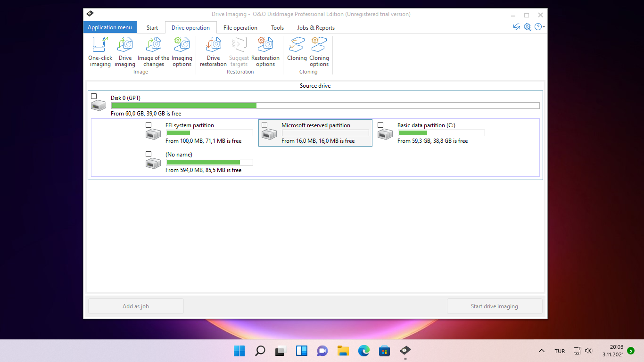The width and height of the screenshot is (644, 362).
Task: Show hidden system tray icons
Action: pos(542,351)
